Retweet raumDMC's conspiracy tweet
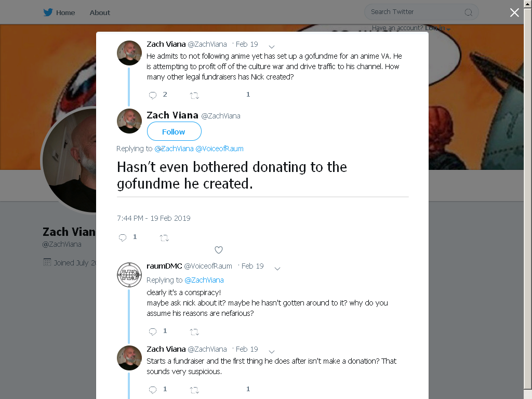The height and width of the screenshot is (399, 532). coord(194,332)
